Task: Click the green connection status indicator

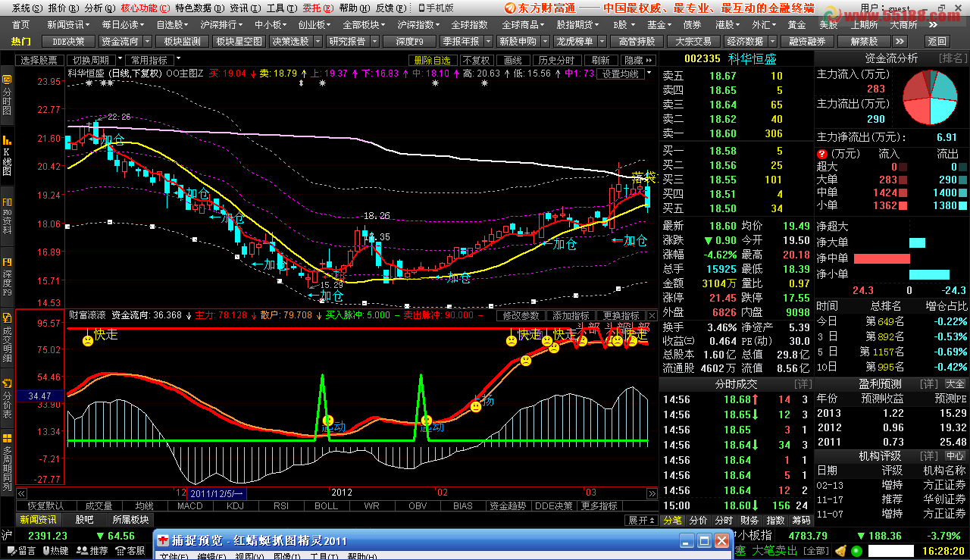Action: tap(856, 551)
